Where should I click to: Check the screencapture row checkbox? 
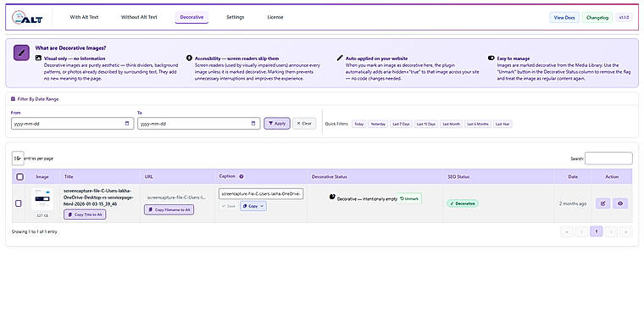pyautogui.click(x=19, y=203)
